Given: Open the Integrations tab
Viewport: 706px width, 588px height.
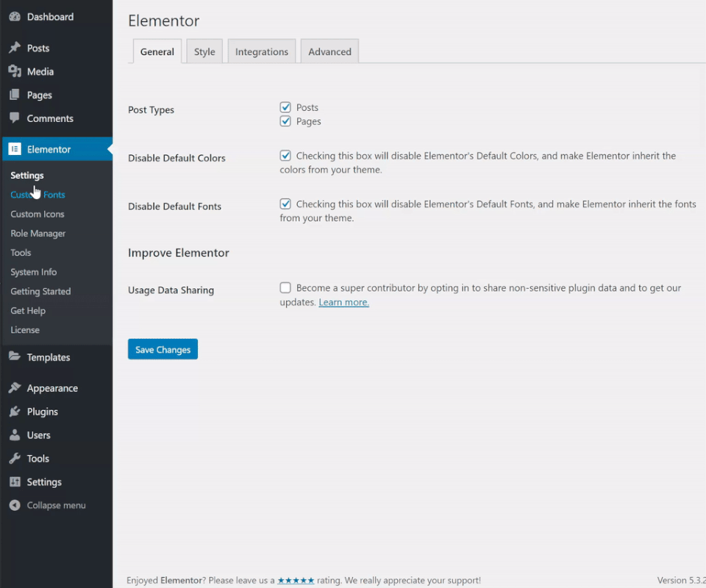Looking at the screenshot, I should (x=262, y=51).
